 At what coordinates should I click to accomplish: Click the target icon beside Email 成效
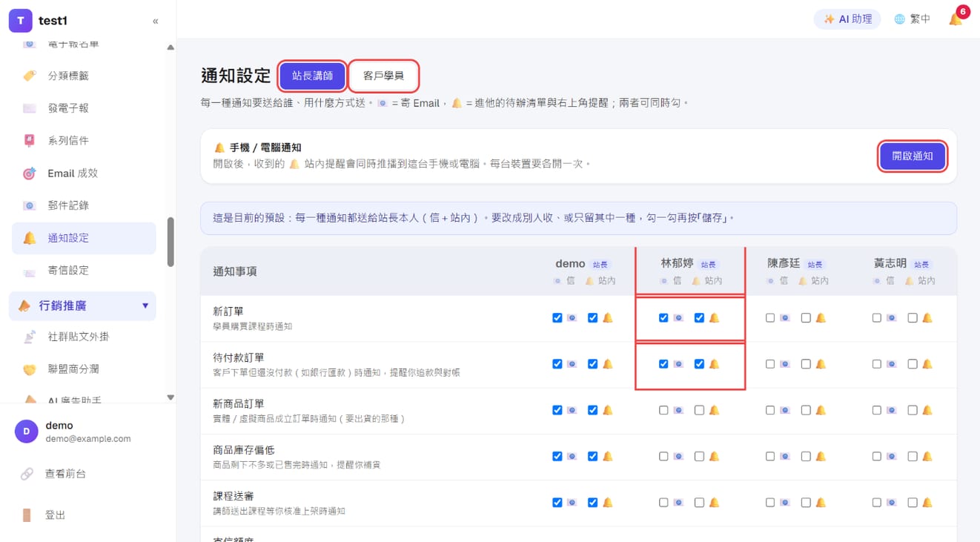pyautogui.click(x=29, y=173)
